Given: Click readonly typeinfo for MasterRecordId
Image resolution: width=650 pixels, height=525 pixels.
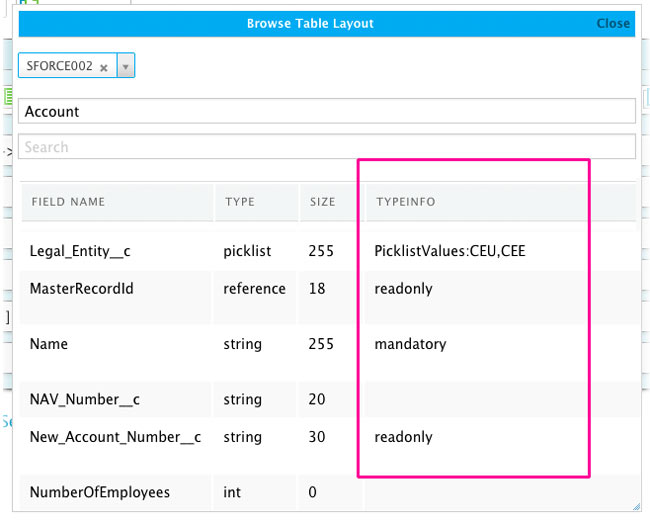Looking at the screenshot, I should [403, 289].
